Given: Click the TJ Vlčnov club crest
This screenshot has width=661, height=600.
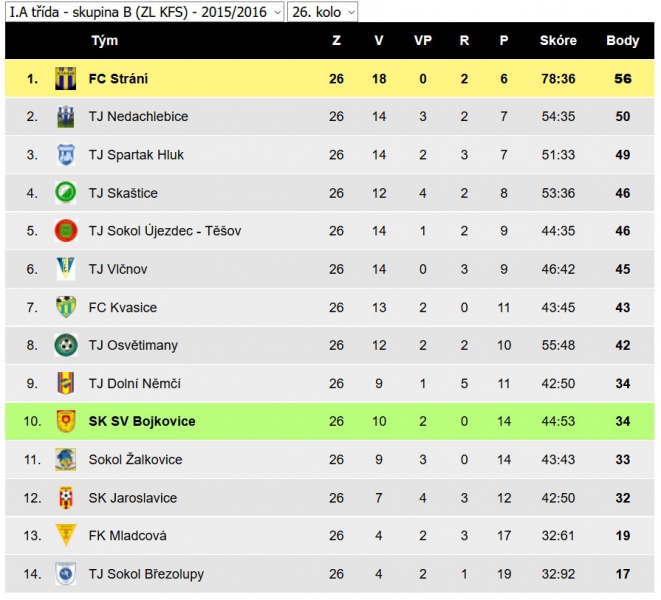Looking at the screenshot, I should point(66,269).
